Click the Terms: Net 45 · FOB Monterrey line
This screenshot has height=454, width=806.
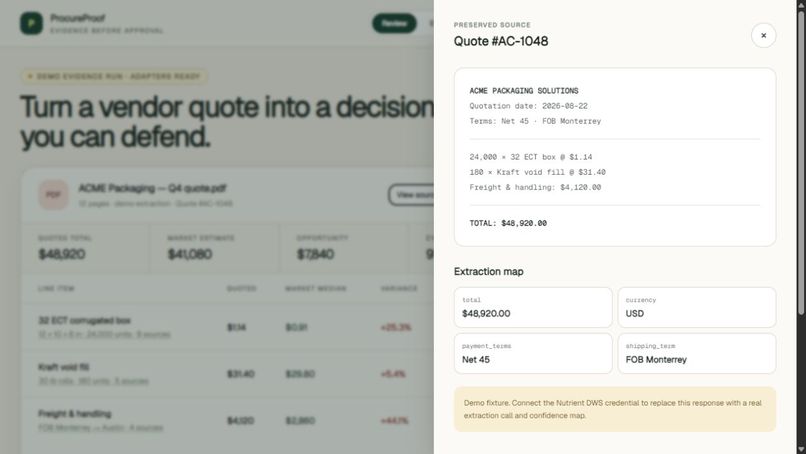click(x=535, y=121)
